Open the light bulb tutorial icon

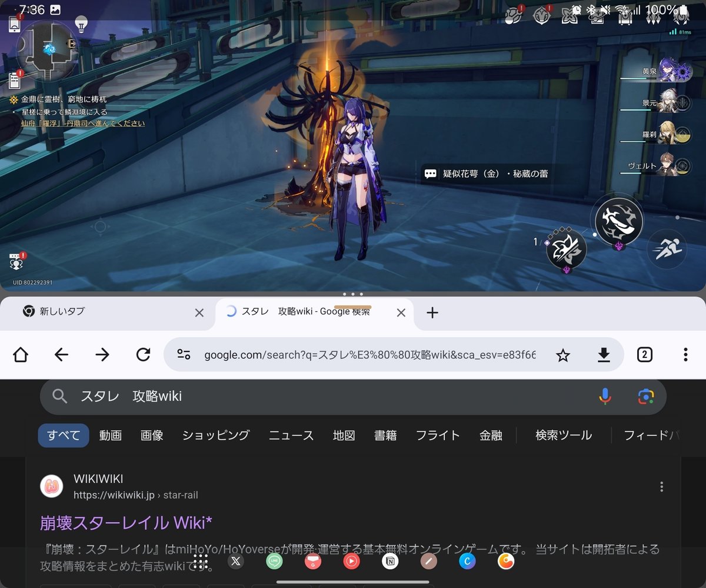pyautogui.click(x=81, y=24)
